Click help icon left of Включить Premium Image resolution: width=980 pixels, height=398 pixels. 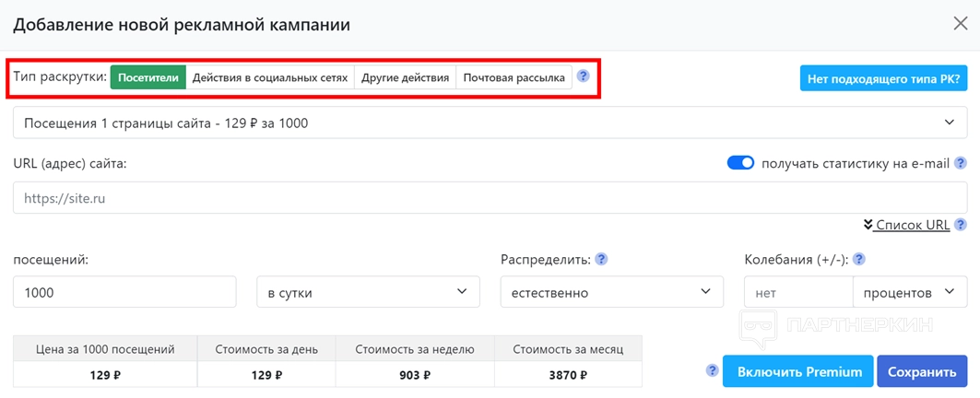pyautogui.click(x=711, y=370)
